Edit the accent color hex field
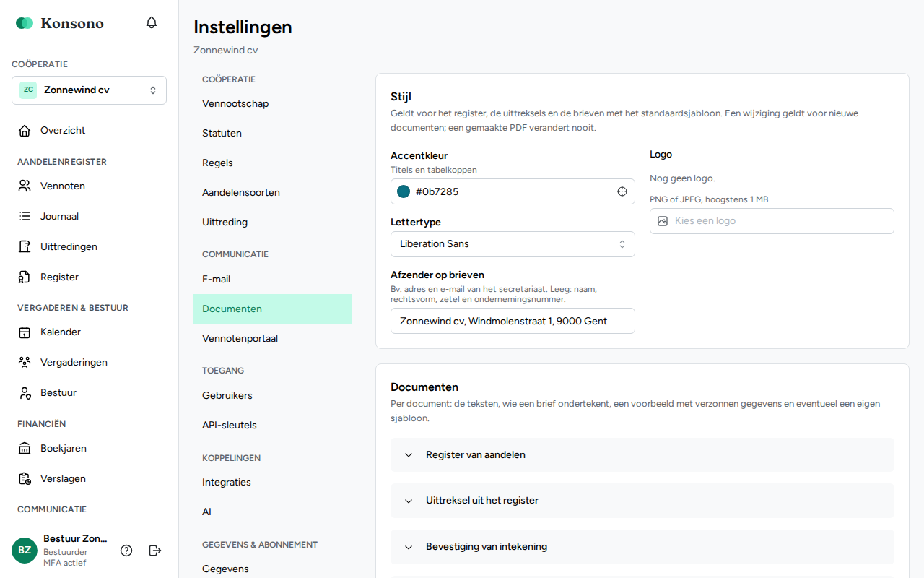 pyautogui.click(x=513, y=191)
